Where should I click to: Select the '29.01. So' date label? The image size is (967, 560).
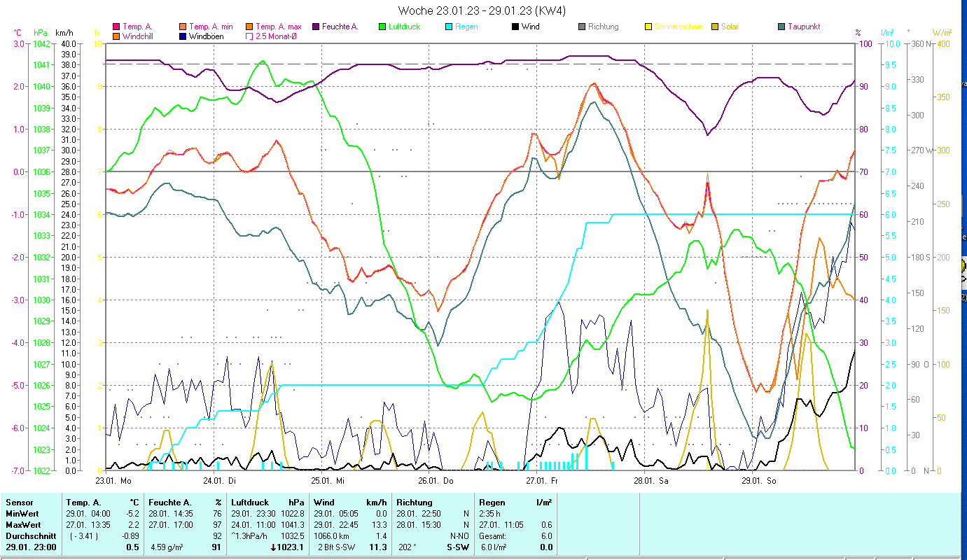(x=759, y=481)
